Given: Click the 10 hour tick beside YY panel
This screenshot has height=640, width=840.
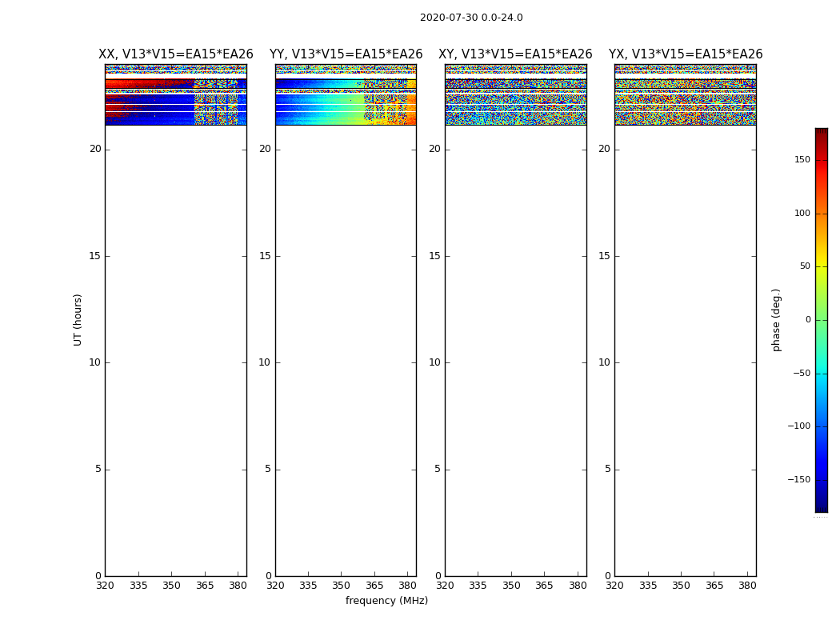Looking at the screenshot, I should pyautogui.click(x=265, y=362).
